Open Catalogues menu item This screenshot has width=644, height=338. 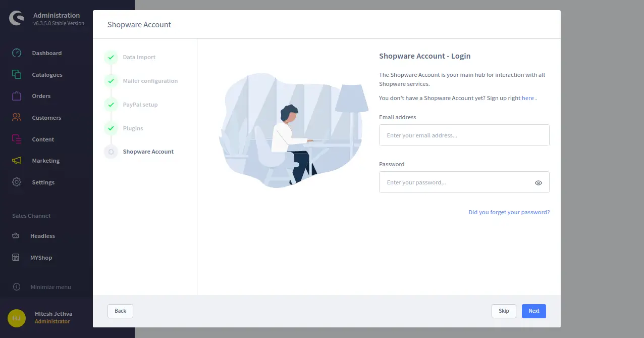click(x=47, y=75)
